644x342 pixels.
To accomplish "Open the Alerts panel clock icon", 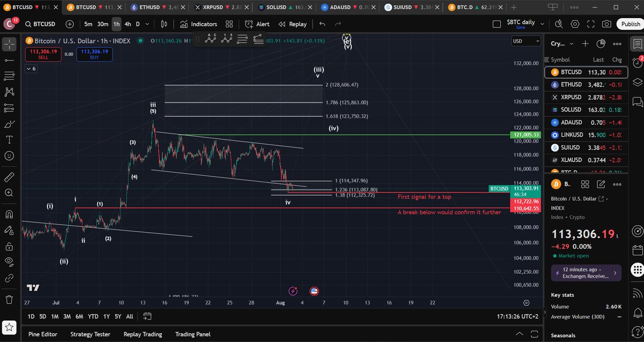I will pyautogui.click(x=637, y=62).
